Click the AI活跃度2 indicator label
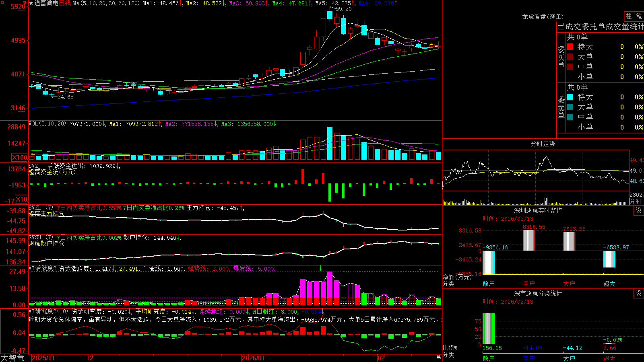 coord(43,268)
